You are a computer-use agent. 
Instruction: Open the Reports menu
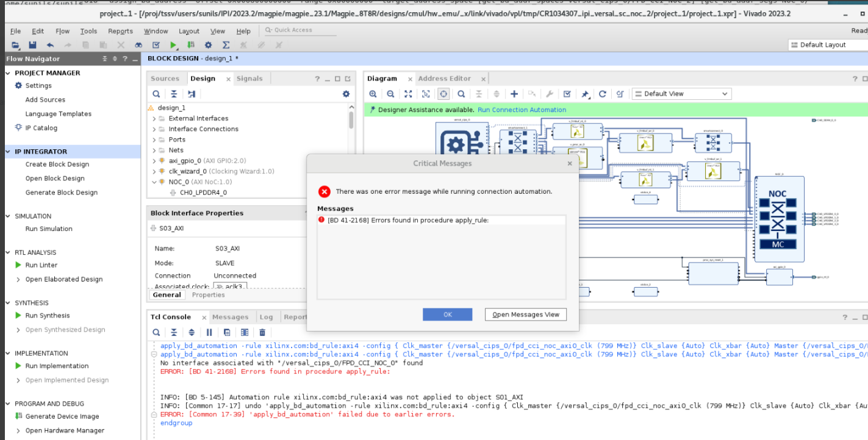click(120, 31)
